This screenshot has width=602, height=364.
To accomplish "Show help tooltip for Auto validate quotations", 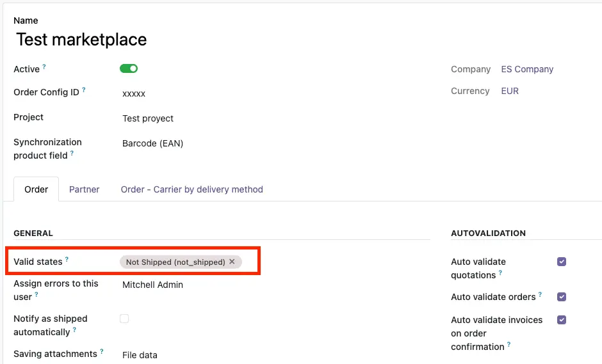I will (x=500, y=273).
